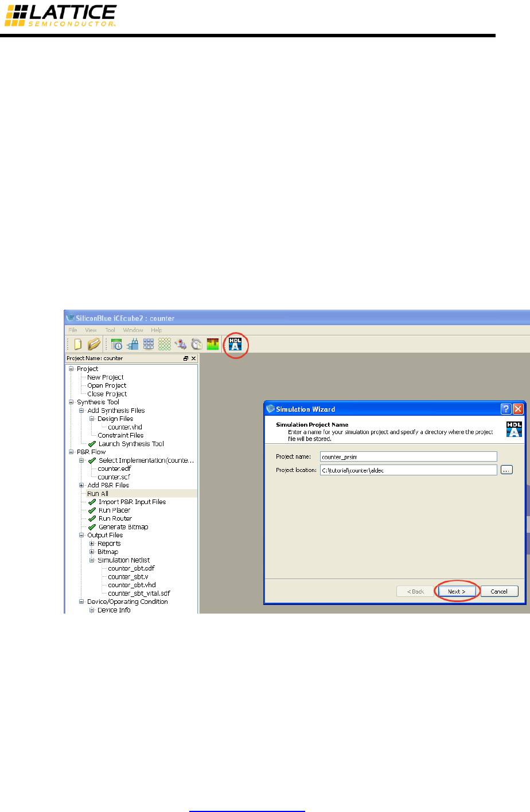Image resolution: width=530 pixels, height=812 pixels.
Task: Open the colored bars power estimator icon
Action: 213,344
